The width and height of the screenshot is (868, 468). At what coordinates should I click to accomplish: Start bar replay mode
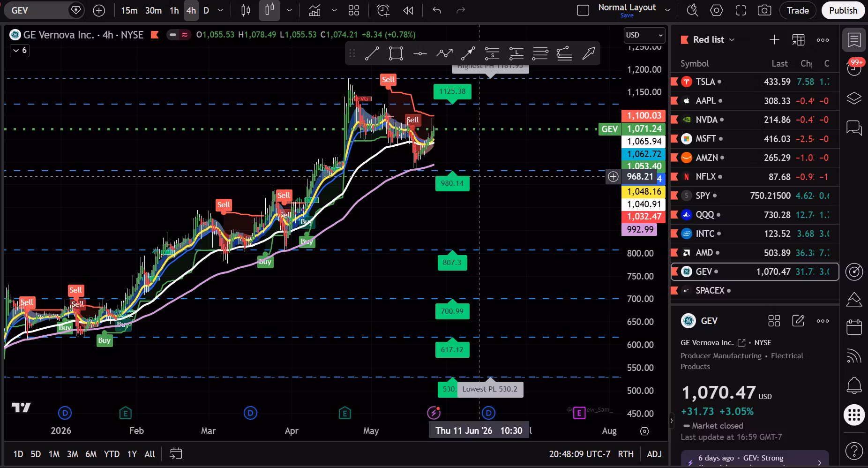click(408, 10)
